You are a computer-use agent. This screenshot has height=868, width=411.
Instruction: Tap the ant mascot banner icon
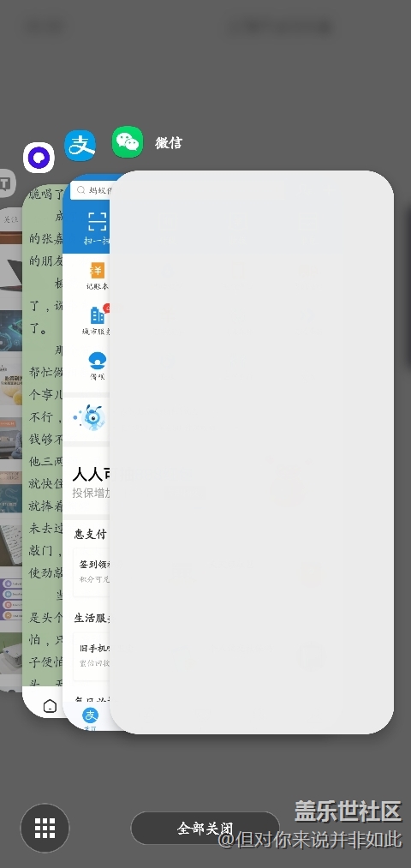point(90,418)
